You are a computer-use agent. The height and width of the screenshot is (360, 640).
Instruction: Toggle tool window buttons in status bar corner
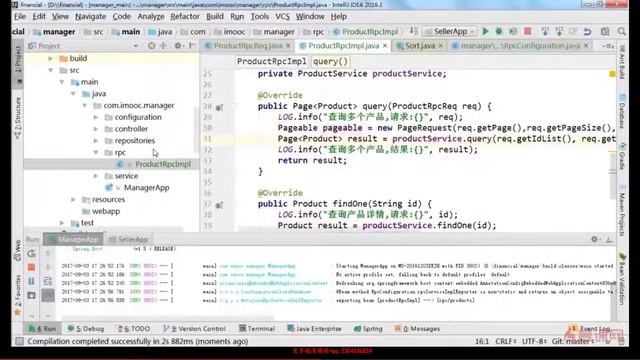click(x=19, y=341)
